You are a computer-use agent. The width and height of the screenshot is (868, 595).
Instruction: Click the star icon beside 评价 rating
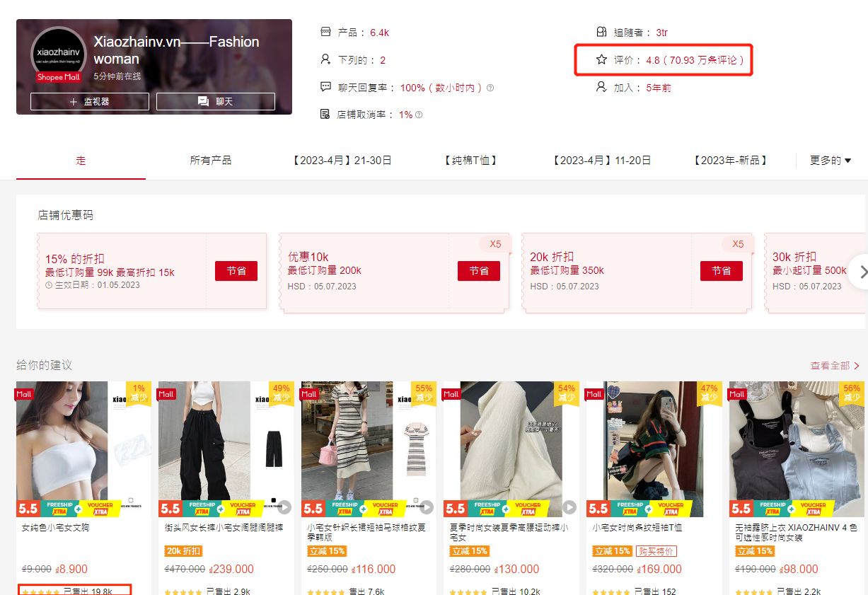(601, 60)
